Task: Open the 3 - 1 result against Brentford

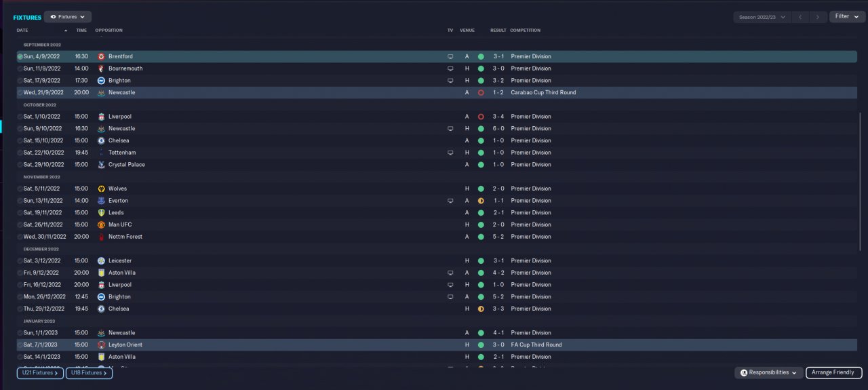Action: pyautogui.click(x=498, y=57)
